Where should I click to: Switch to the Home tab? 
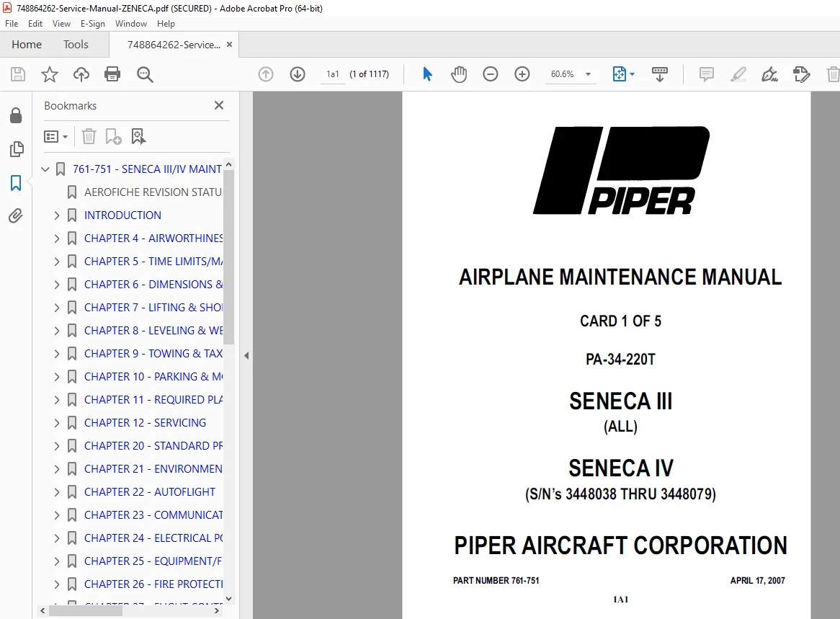point(27,45)
